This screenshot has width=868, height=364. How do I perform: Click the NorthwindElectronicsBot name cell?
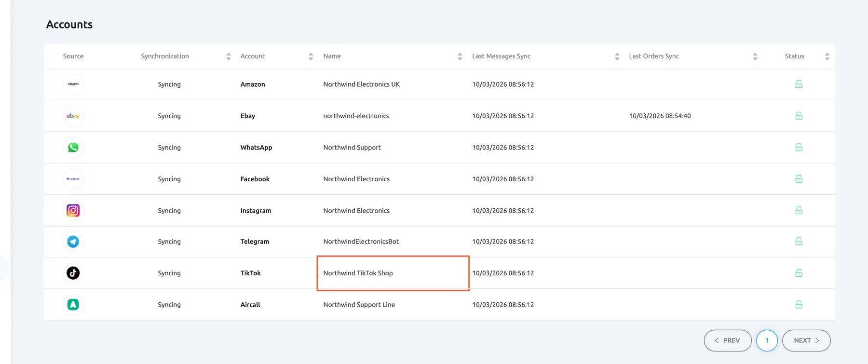pos(361,242)
